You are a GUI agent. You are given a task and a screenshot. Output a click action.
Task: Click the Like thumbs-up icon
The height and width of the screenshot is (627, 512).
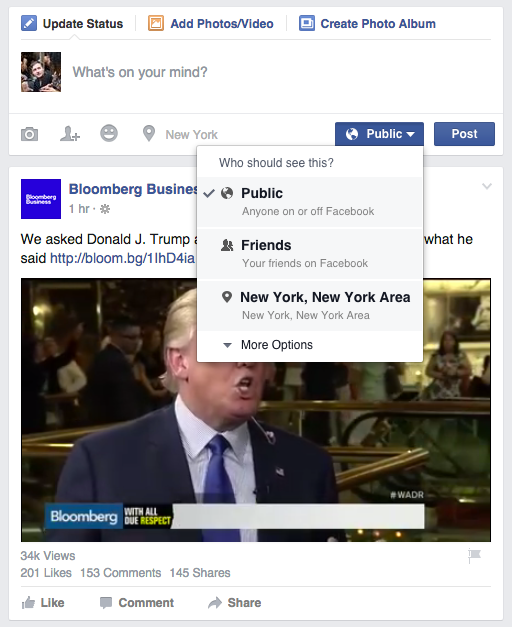point(28,603)
